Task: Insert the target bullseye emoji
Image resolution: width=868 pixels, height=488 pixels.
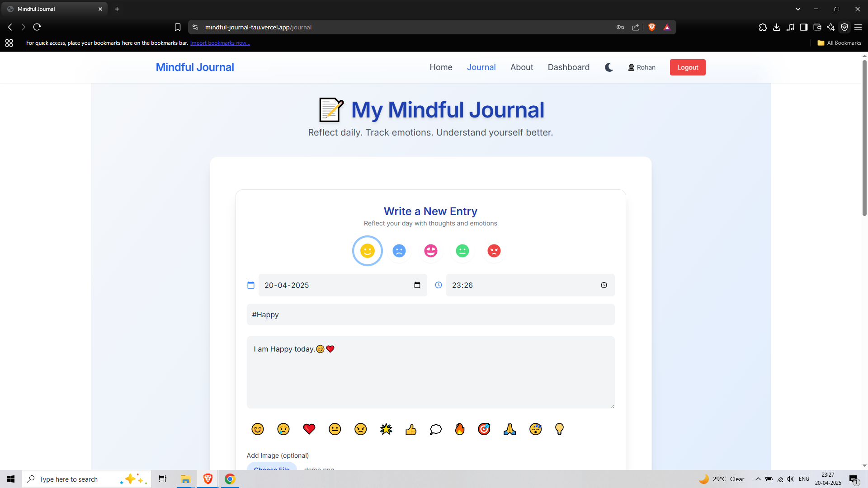Action: (484, 429)
